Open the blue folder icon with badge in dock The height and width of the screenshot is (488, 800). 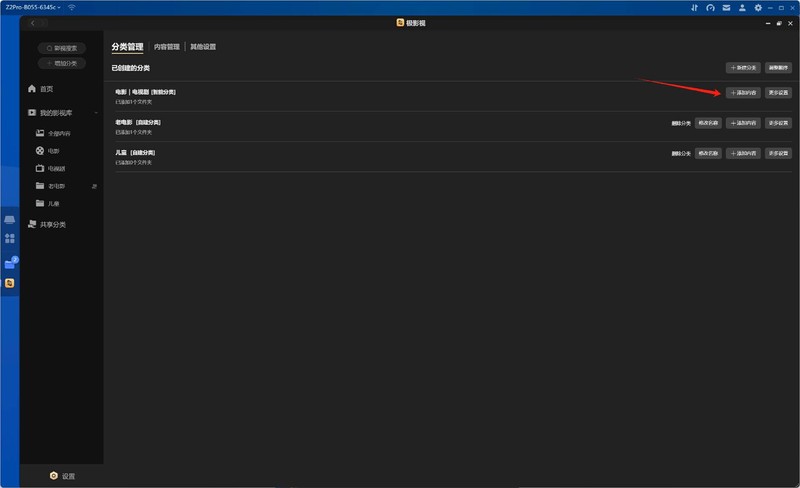point(10,263)
